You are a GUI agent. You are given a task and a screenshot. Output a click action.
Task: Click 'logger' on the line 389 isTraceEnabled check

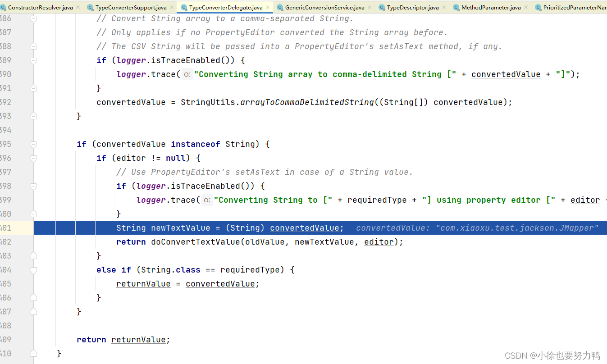(x=131, y=60)
